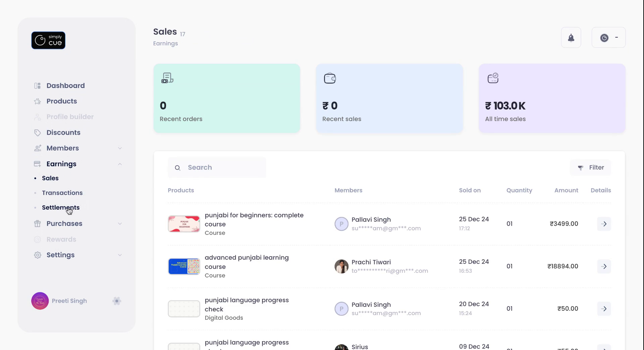Open details arrow for Prachi Tiwari's order

(x=604, y=266)
